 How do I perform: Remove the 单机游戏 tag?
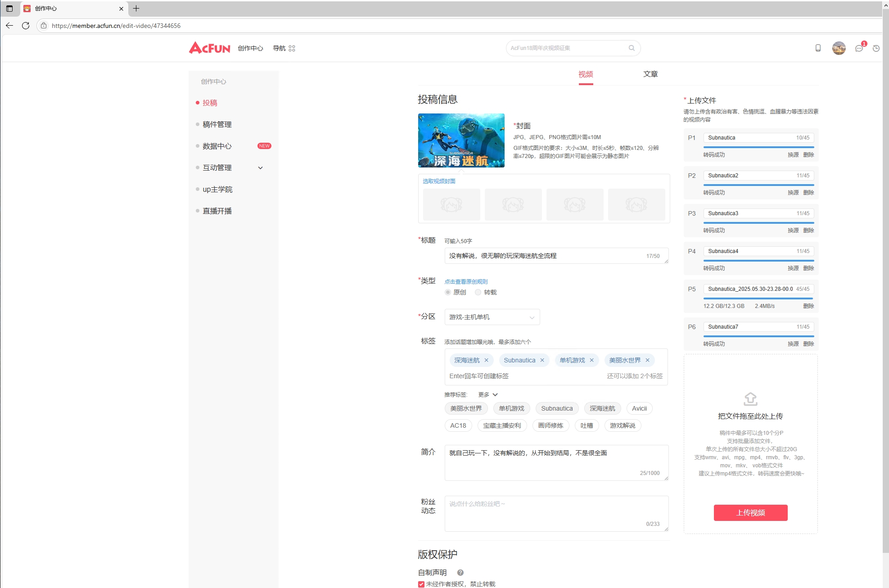tap(591, 360)
